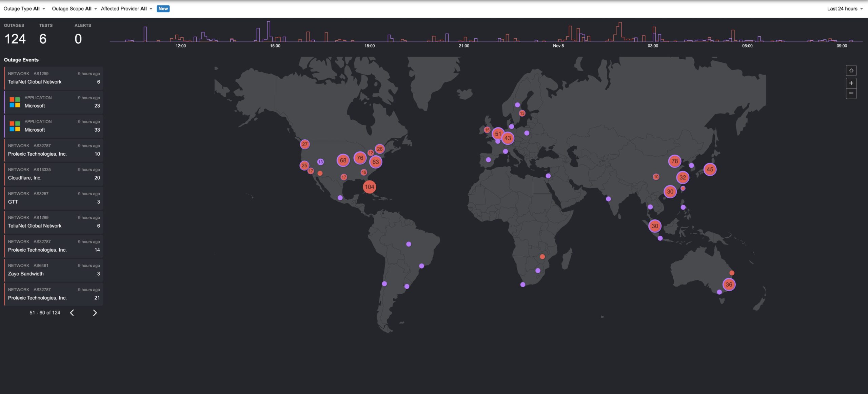Open the Outage Type filter dropdown
The image size is (868, 394).
pyautogui.click(x=24, y=9)
